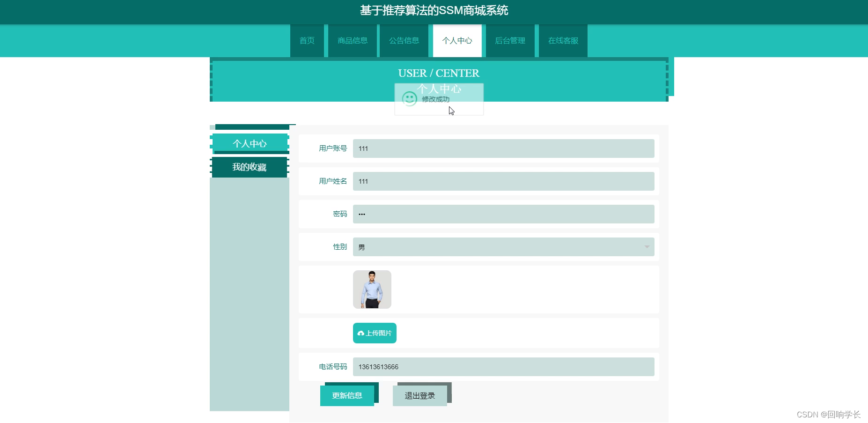Navigate to 后台管理 from the top bar
868x423 pixels.
tap(511, 41)
